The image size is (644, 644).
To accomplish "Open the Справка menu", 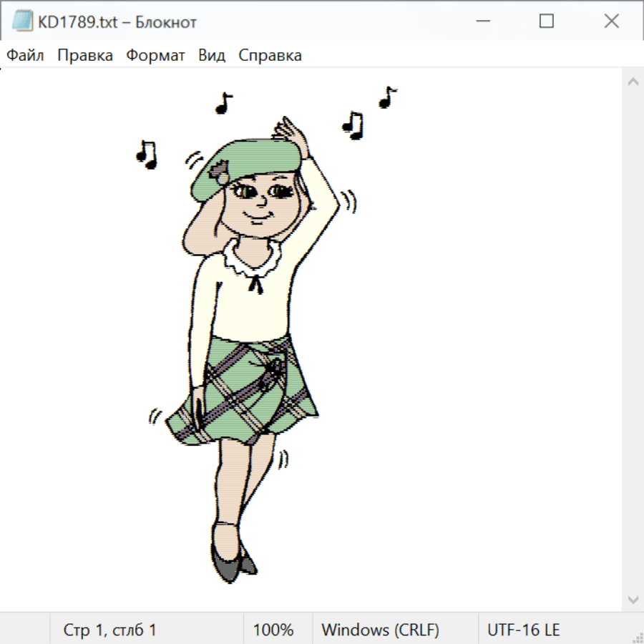I will 270,56.
